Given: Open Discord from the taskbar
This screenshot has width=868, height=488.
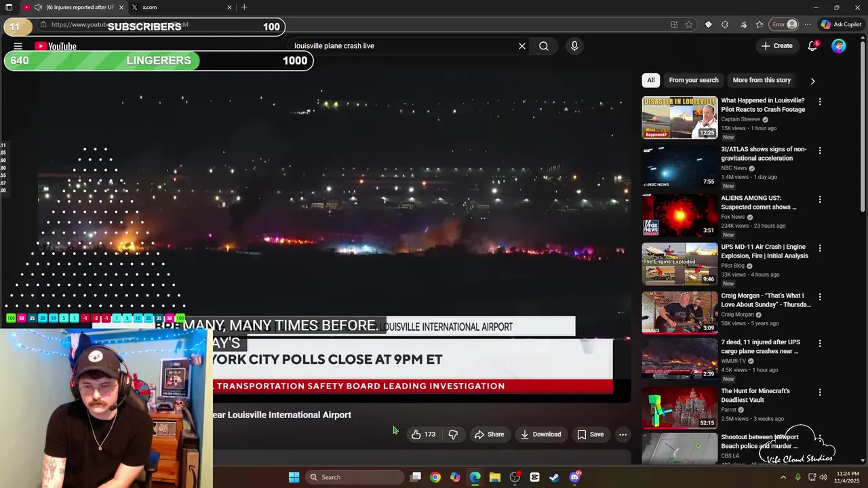Looking at the screenshot, I should [x=575, y=477].
